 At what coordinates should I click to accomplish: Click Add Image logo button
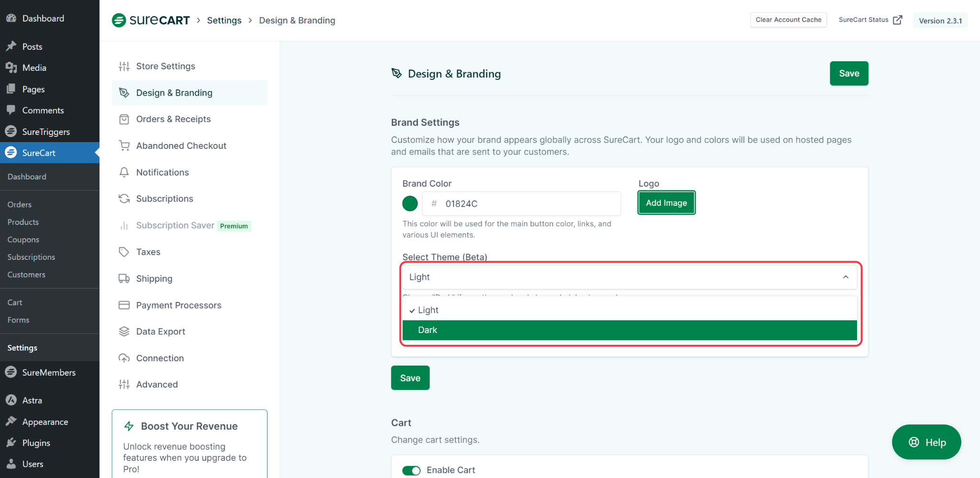pos(666,203)
